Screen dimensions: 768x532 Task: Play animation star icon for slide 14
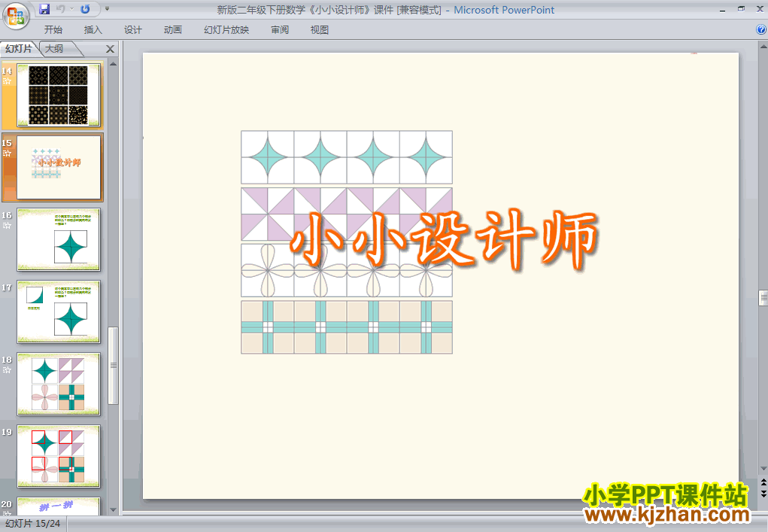point(7,81)
